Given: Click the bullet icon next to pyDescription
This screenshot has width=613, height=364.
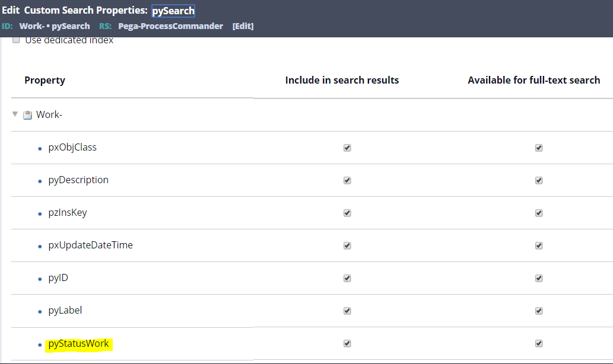Looking at the screenshot, I should tap(39, 180).
